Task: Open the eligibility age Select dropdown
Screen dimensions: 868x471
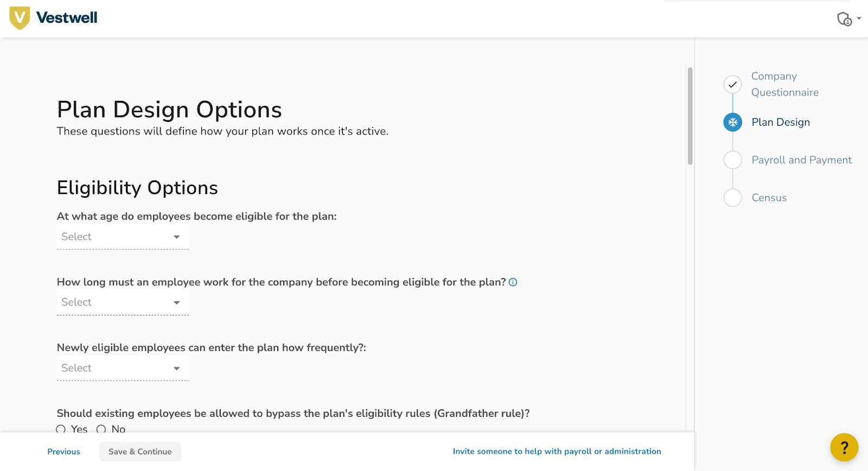Action: [x=123, y=237]
